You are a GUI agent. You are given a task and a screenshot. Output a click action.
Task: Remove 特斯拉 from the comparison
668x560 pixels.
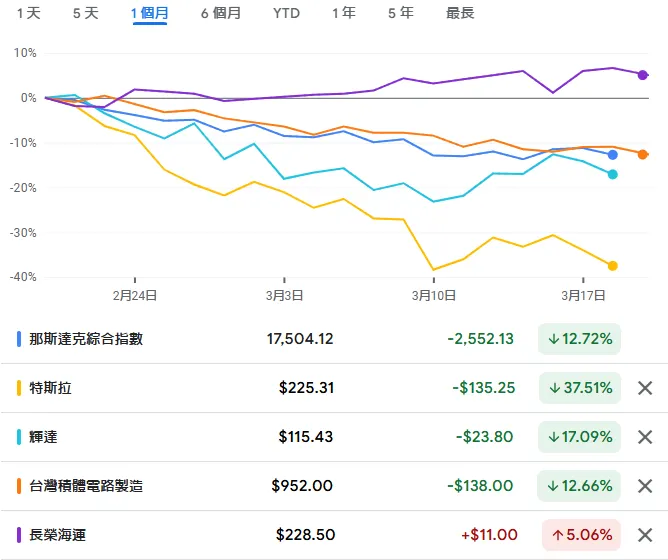pyautogui.click(x=645, y=388)
